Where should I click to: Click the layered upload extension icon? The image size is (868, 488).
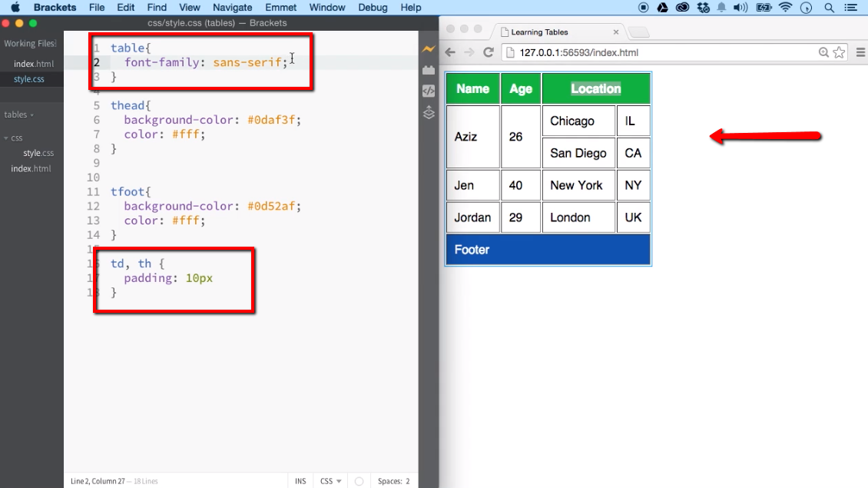click(428, 112)
